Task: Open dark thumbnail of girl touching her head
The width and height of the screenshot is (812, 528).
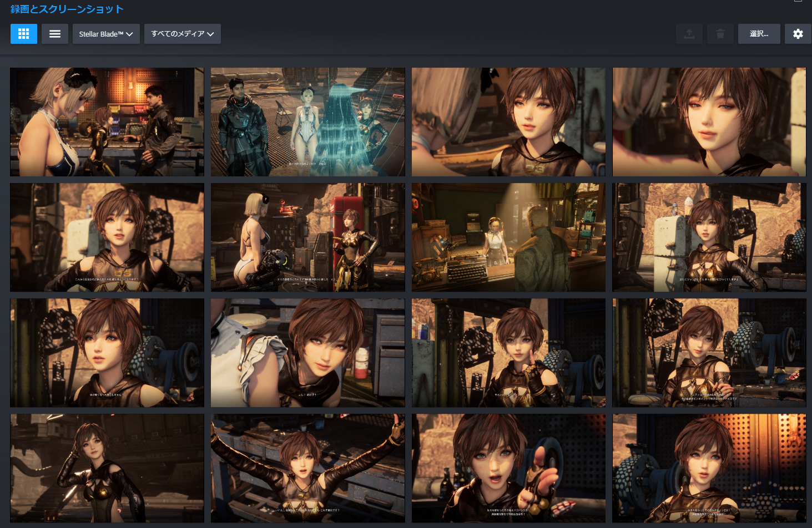Action: (107, 468)
